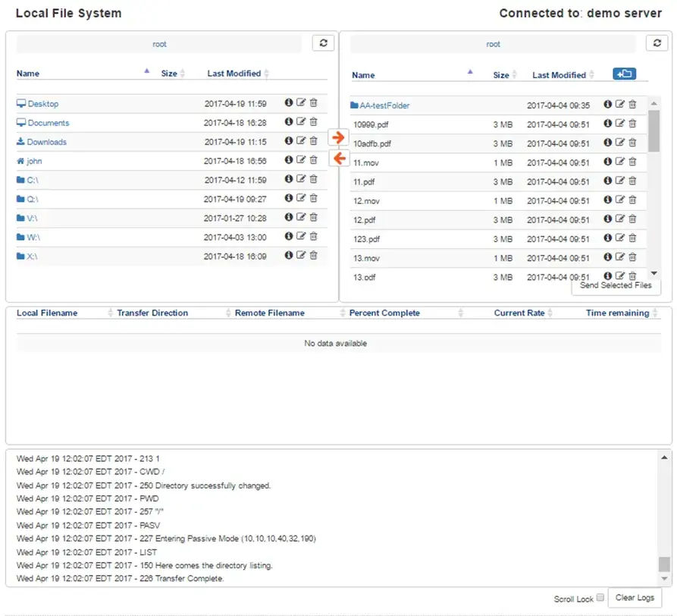Refresh the remote server file listing
Screen dimensions: 677x616
pyautogui.click(x=657, y=43)
